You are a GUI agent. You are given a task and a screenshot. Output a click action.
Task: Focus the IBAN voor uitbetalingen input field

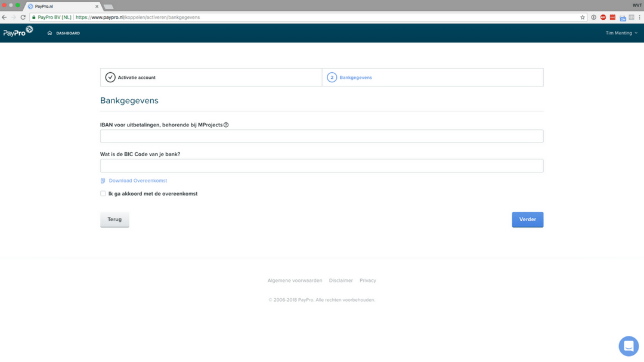coord(321,137)
